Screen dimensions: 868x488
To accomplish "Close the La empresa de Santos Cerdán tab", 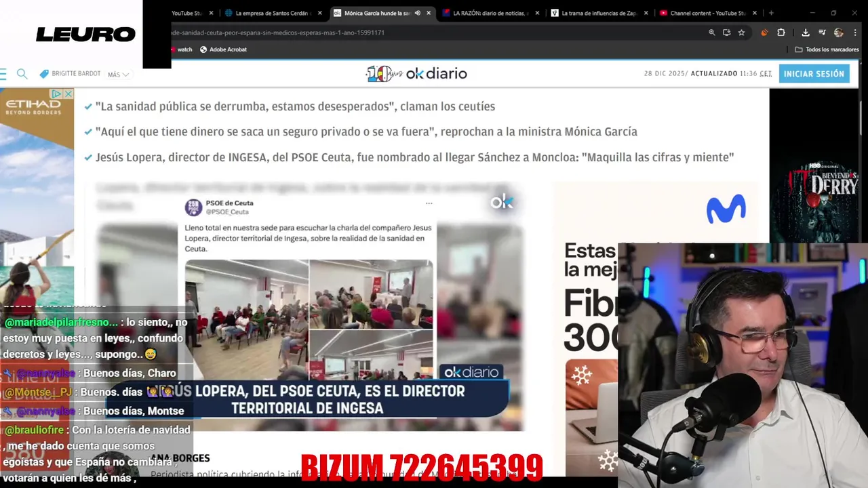I will [321, 13].
